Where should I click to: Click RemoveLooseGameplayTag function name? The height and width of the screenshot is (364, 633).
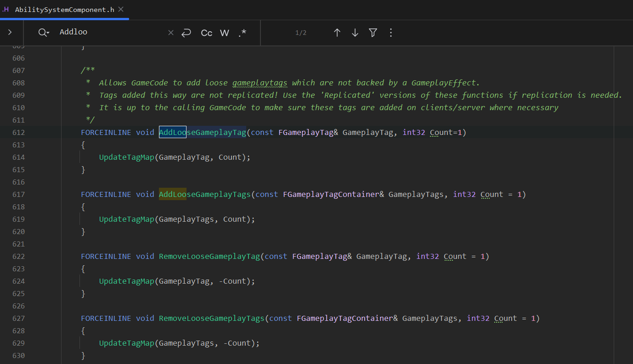click(x=209, y=256)
